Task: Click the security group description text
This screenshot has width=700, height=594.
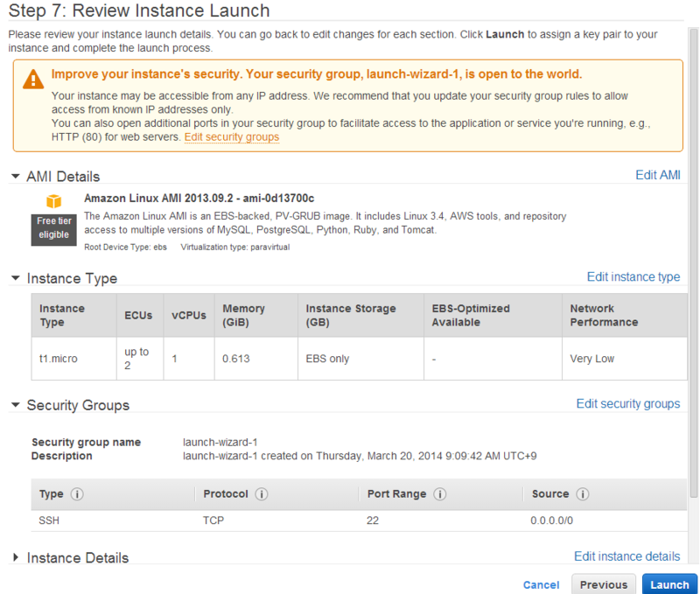Action: point(360,456)
